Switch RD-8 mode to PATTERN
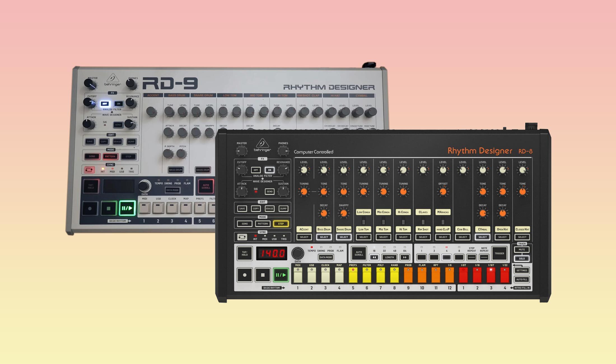This screenshot has width=616, height=364. 263,224
